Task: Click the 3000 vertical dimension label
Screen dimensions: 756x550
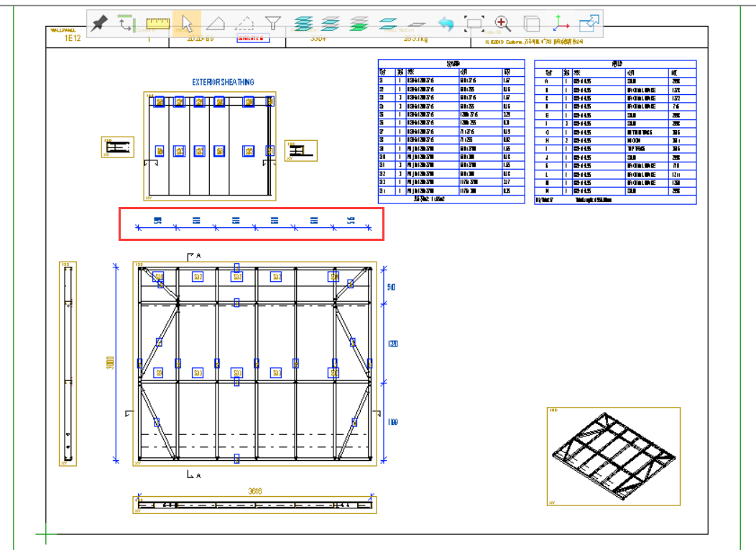Action: 111,363
